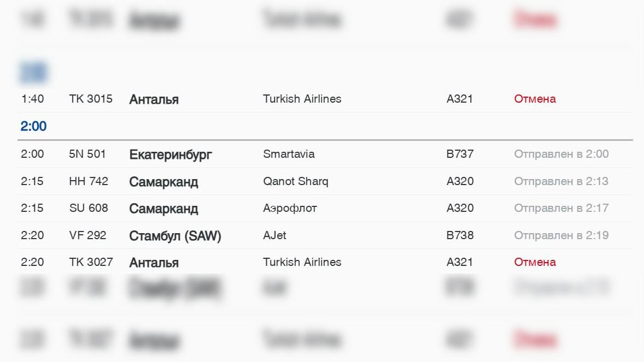Image resolution: width=644 pixels, height=362 pixels.
Task: Select flight number VF 292
Action: [87, 235]
